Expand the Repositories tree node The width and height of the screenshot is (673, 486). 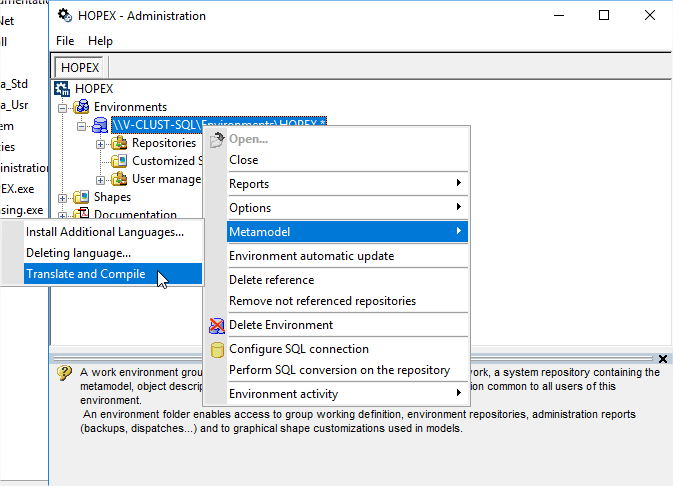pos(101,143)
